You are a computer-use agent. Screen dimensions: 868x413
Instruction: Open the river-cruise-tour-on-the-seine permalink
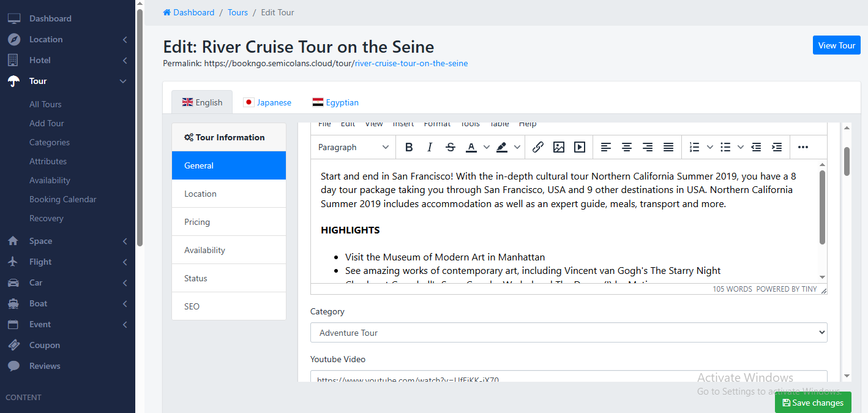(411, 63)
